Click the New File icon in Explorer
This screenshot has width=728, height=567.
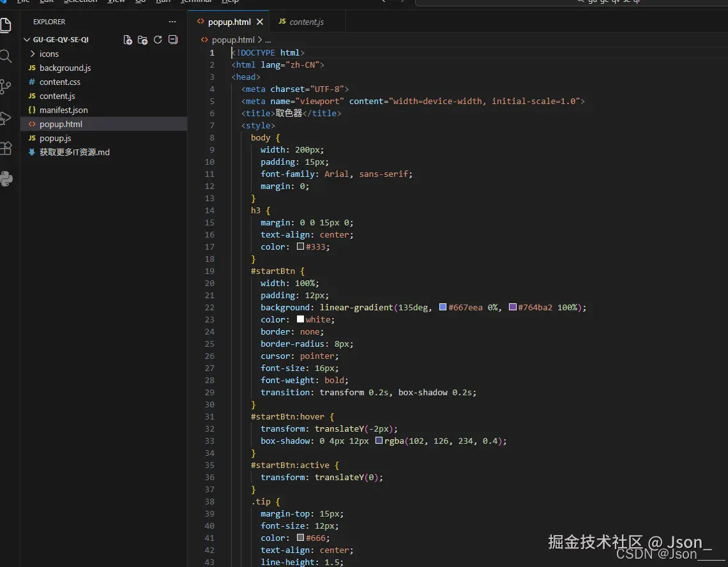128,40
